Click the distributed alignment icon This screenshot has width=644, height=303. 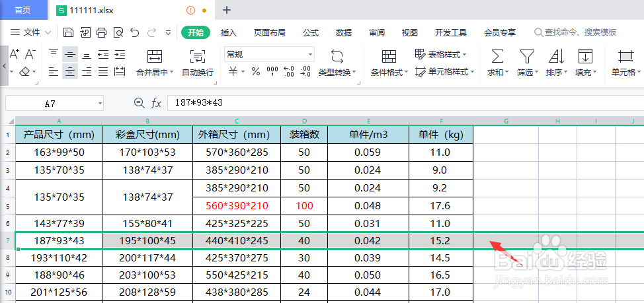pyautogui.click(x=120, y=72)
